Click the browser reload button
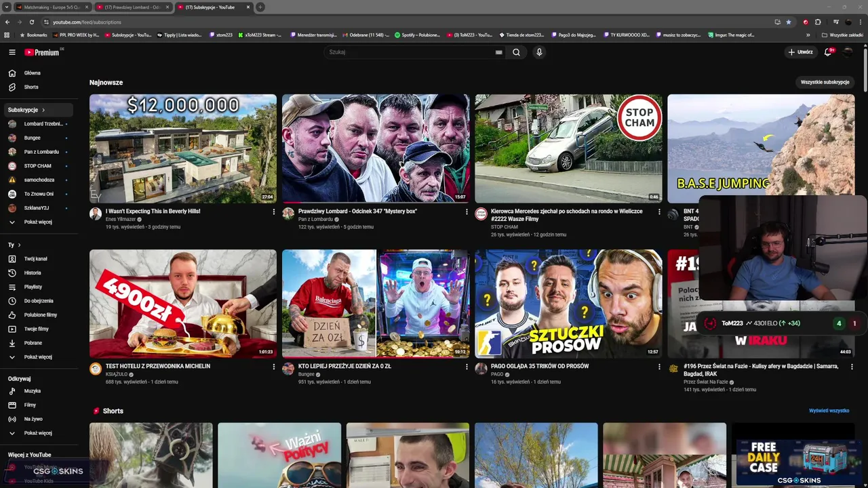The width and height of the screenshot is (868, 488). coord(31,22)
